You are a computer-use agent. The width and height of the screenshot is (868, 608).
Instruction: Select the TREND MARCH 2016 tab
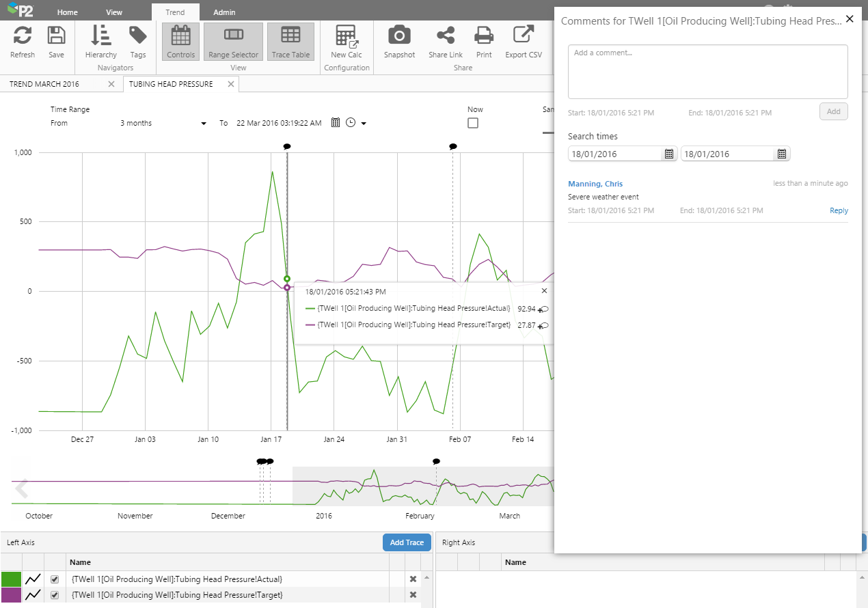tap(44, 84)
